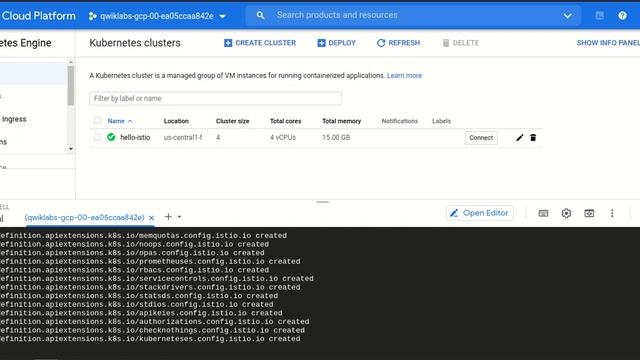640x360 pixels.
Task: Select the Cloud Shell tab qwiklabs-gcp-00-ea05ccaa842e
Action: [x=84, y=218]
